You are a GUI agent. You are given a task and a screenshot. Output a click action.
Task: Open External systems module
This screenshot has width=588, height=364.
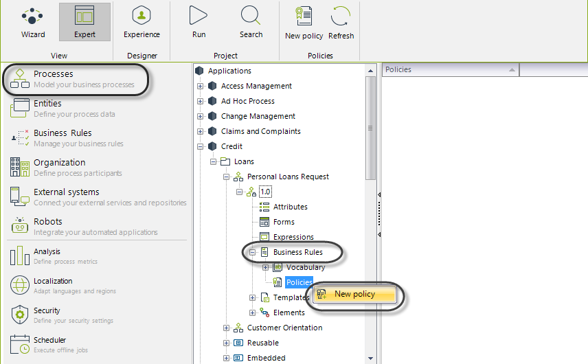coord(98,197)
